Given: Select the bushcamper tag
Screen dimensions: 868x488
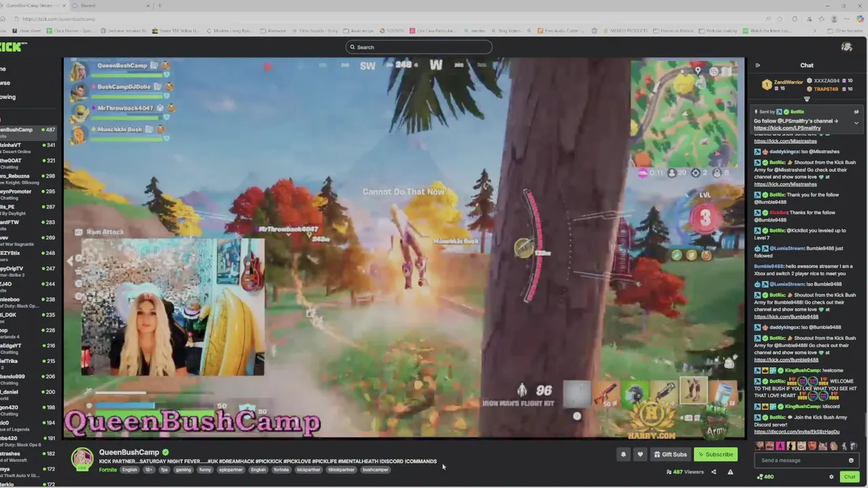Looking at the screenshot, I should click(x=375, y=470).
